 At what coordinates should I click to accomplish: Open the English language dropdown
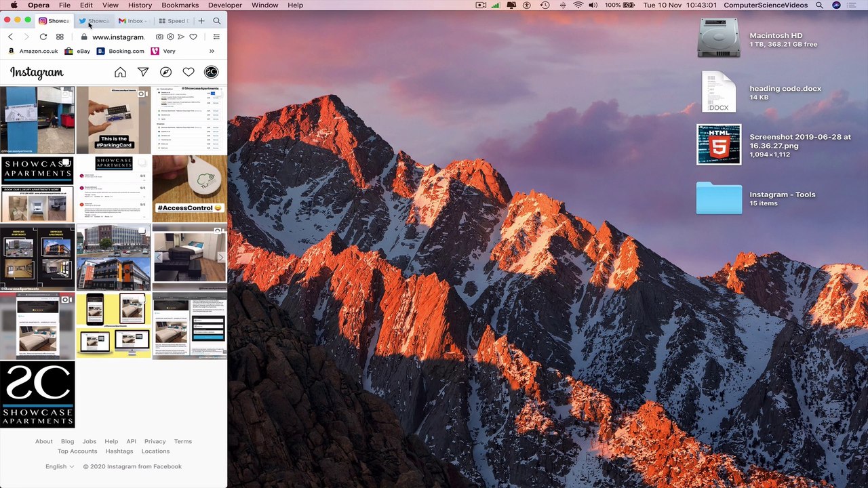[60, 466]
